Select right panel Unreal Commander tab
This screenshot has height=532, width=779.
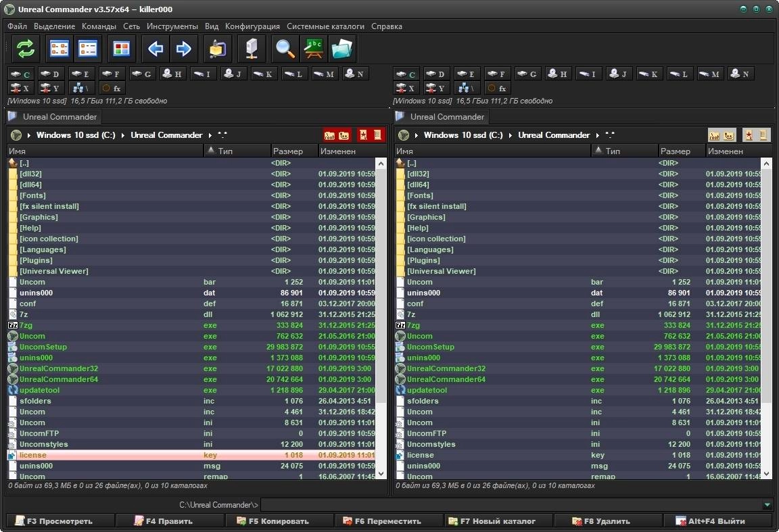pos(441,117)
